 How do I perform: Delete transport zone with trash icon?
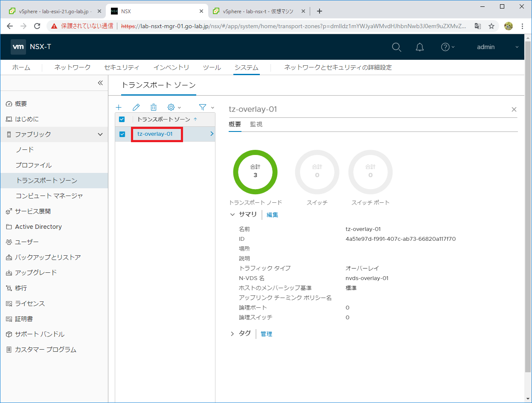pos(154,108)
